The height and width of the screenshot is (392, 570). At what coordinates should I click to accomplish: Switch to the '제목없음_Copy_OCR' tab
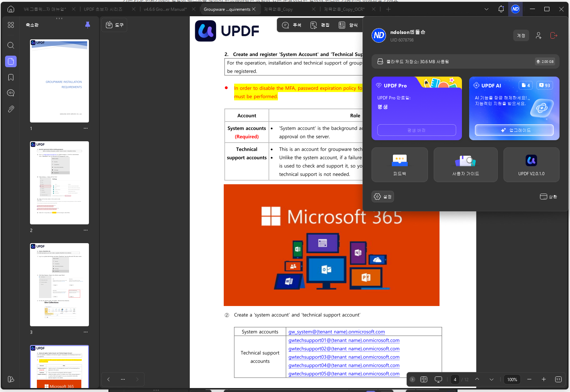tap(344, 9)
